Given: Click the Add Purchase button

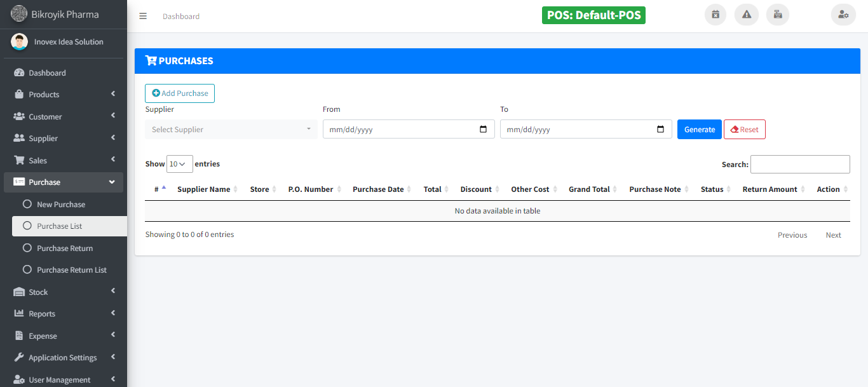Looking at the screenshot, I should (x=180, y=93).
